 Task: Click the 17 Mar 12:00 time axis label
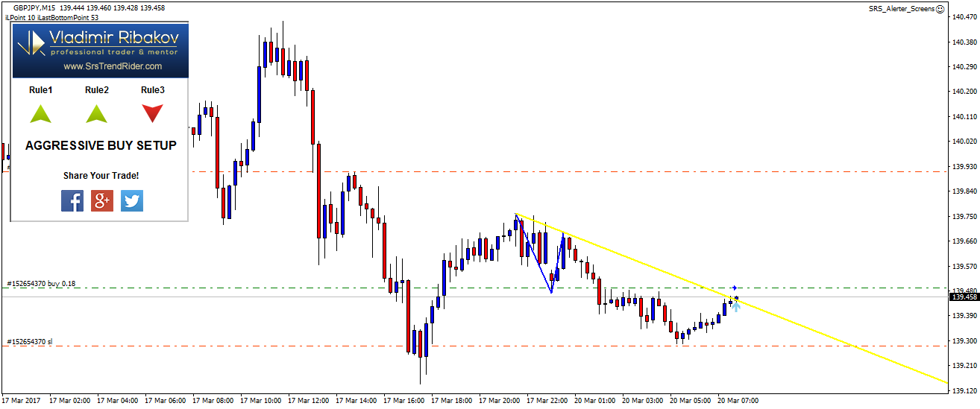coord(311,400)
